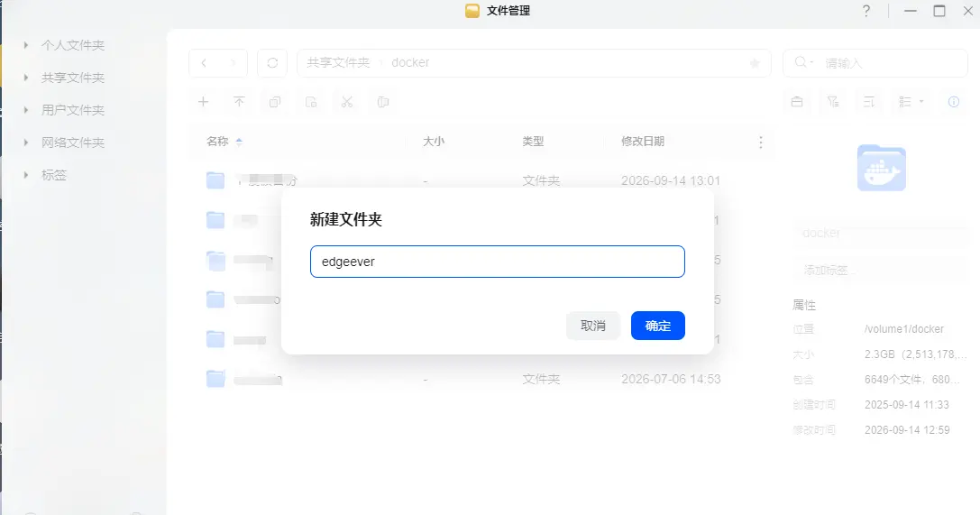The height and width of the screenshot is (515, 980).
Task: Click the 取消 cancel button
Action: [593, 326]
